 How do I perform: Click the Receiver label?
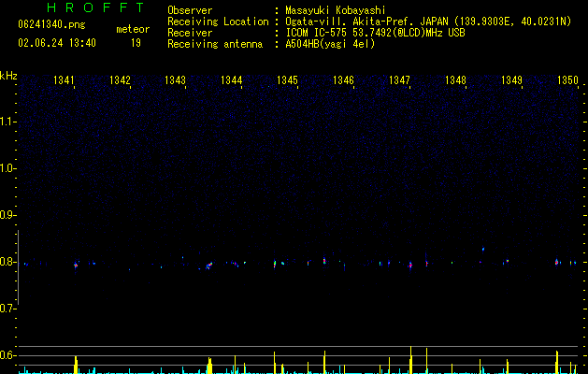coord(190,33)
